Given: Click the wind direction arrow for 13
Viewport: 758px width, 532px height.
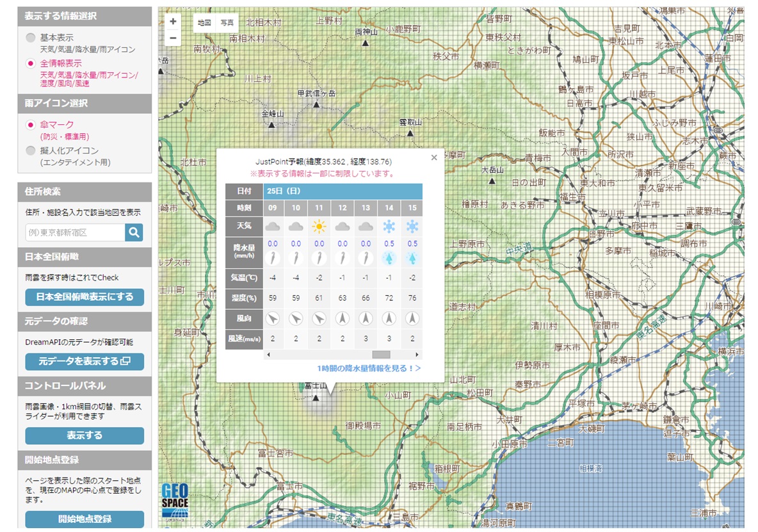Looking at the screenshot, I should click(x=366, y=318).
